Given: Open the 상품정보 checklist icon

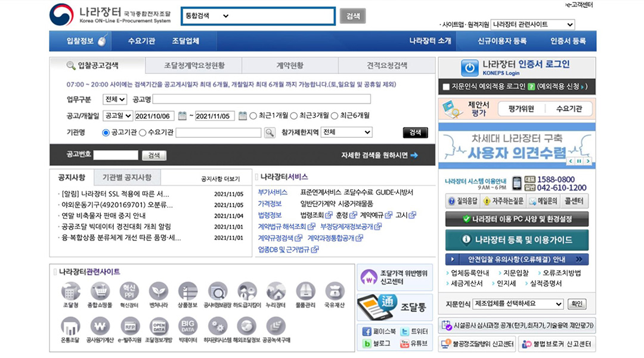Looking at the screenshot, I should pyautogui.click(x=188, y=291).
